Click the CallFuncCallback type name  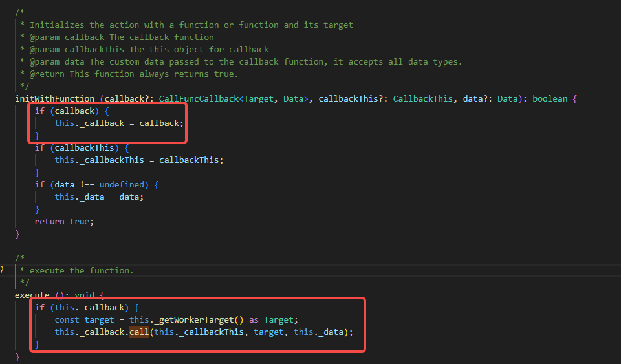199,98
